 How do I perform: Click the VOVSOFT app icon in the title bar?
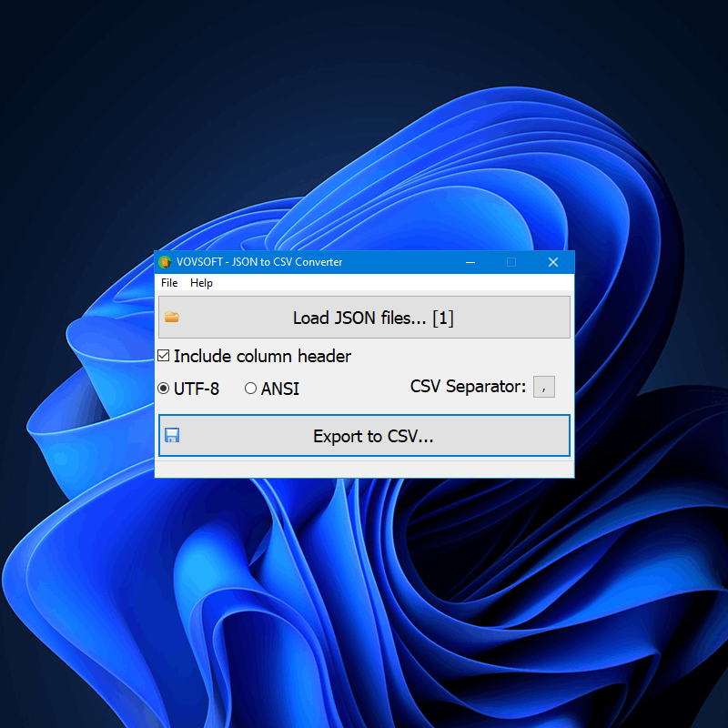pos(166,261)
